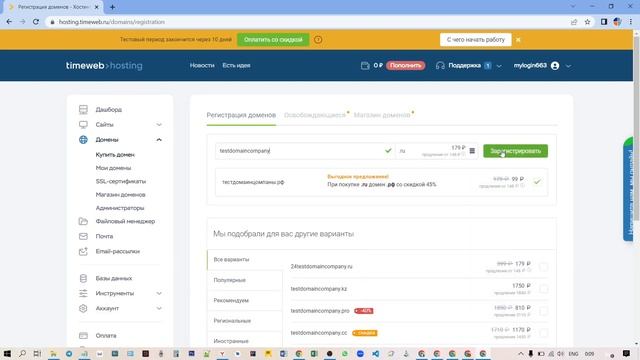Switch to Регистрация доменов tab
Image resolution: width=640 pixels, height=360 pixels.
tap(241, 115)
